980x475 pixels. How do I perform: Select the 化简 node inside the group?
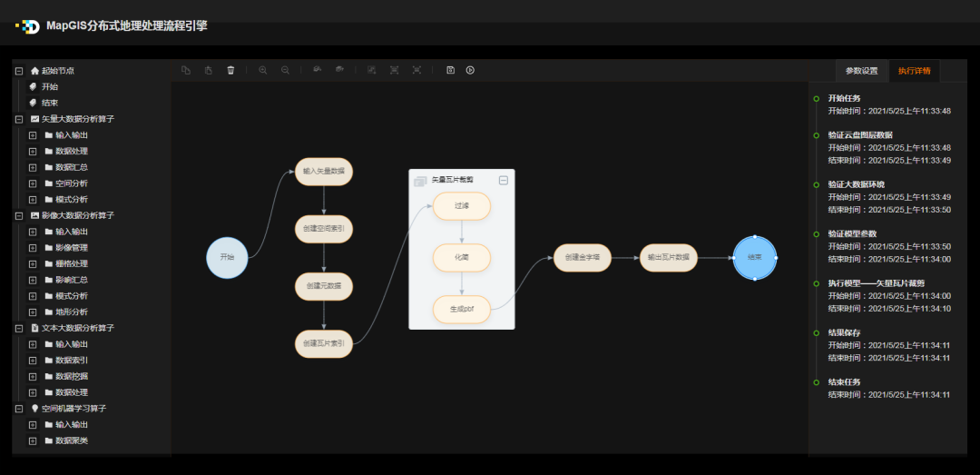pos(462,257)
